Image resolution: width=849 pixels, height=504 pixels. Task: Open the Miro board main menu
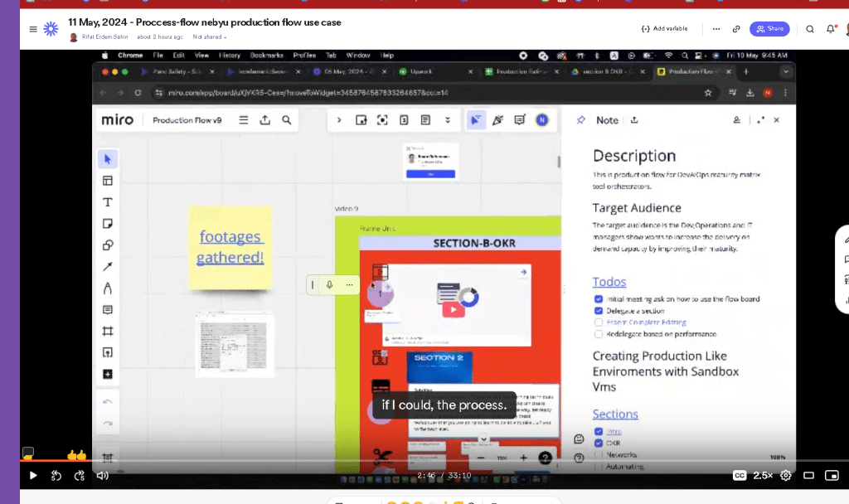click(x=244, y=120)
